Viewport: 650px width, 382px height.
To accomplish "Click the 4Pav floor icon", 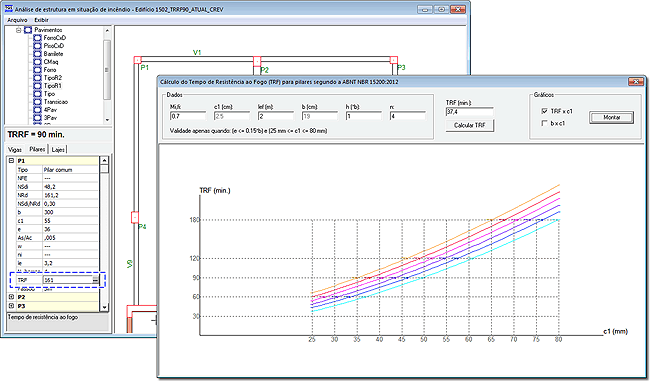I will pyautogui.click(x=37, y=110).
